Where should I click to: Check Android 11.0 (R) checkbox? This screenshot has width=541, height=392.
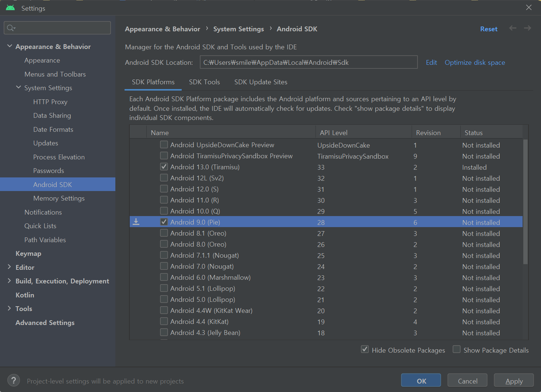[x=164, y=200]
